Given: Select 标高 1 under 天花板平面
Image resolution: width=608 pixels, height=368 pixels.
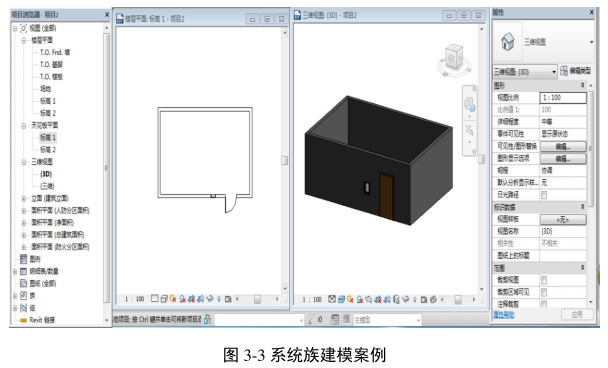Looking at the screenshot, I should 48,137.
